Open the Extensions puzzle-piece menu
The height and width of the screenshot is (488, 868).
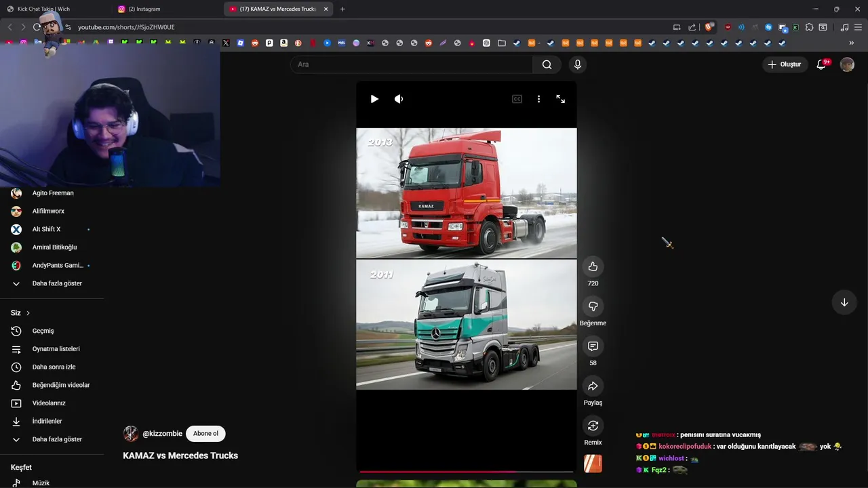pyautogui.click(x=809, y=27)
